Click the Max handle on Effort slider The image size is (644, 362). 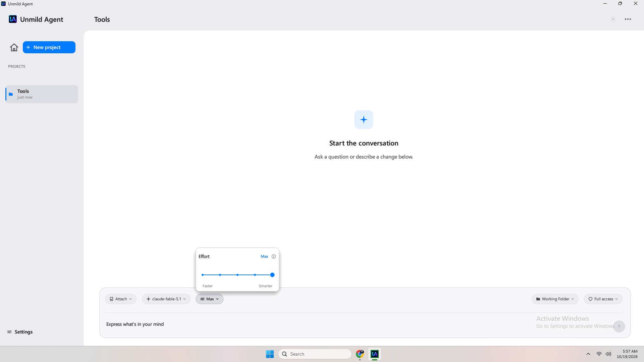[x=272, y=275]
